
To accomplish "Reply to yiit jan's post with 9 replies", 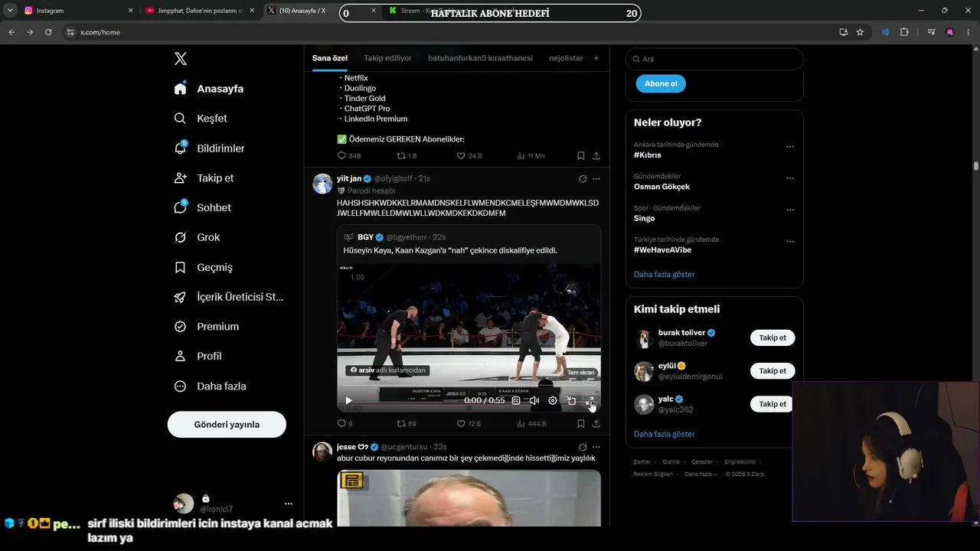I will click(345, 423).
